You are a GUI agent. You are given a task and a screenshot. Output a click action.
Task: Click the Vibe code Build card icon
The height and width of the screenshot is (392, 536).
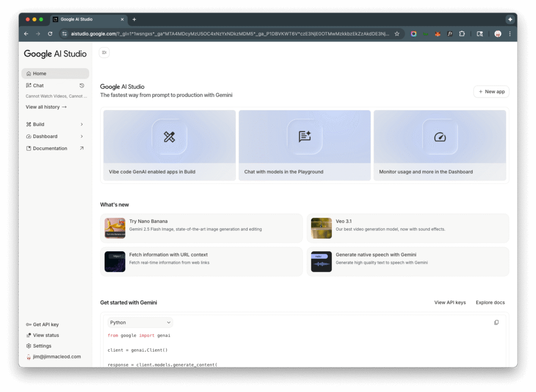[x=169, y=137]
